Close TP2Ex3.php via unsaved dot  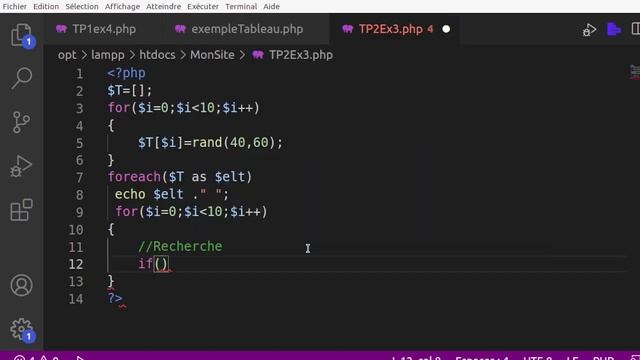tap(446, 29)
